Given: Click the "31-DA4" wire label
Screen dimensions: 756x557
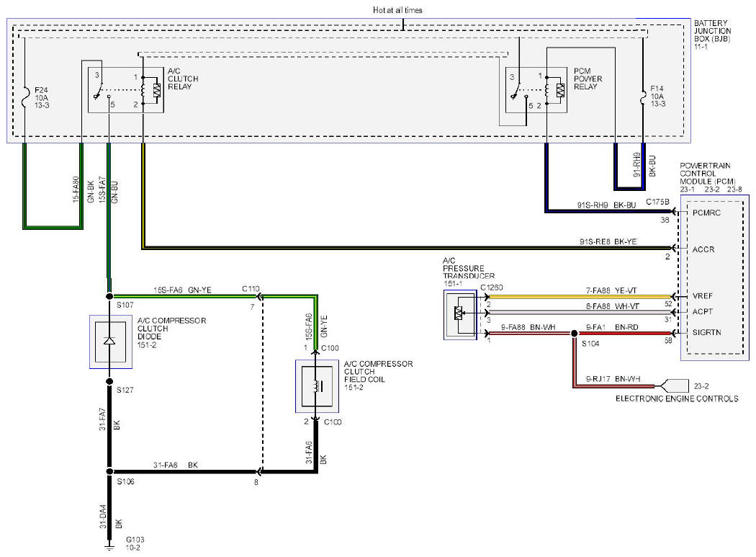Looking at the screenshot, I should 103,517.
